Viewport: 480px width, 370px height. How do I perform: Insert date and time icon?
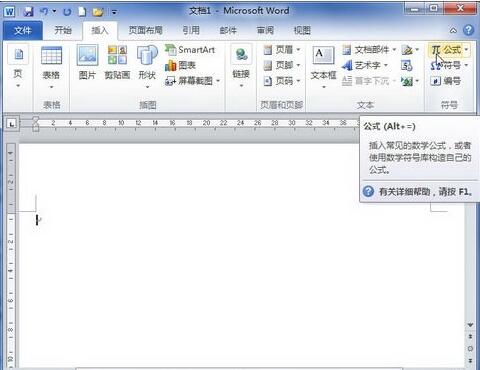407,65
